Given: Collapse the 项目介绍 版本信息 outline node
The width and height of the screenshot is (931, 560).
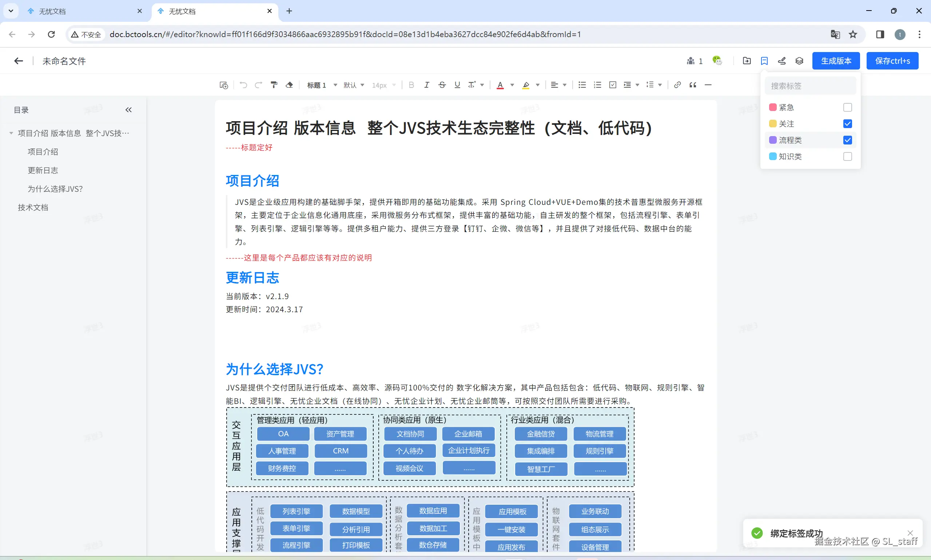Looking at the screenshot, I should (x=11, y=133).
